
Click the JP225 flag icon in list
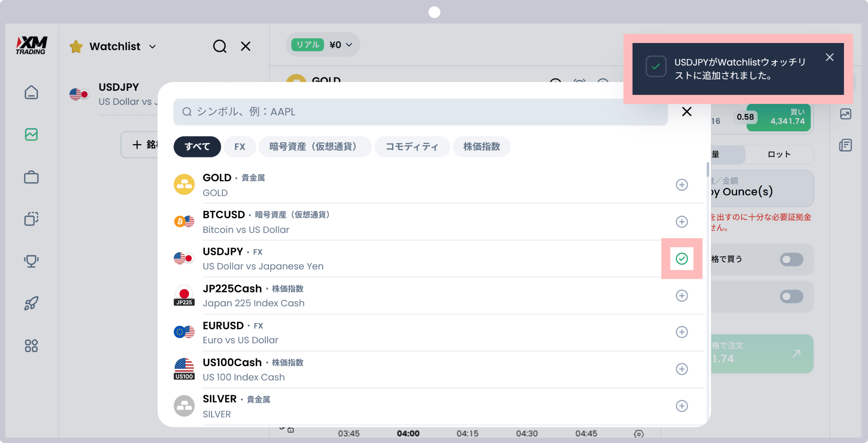[x=184, y=295]
